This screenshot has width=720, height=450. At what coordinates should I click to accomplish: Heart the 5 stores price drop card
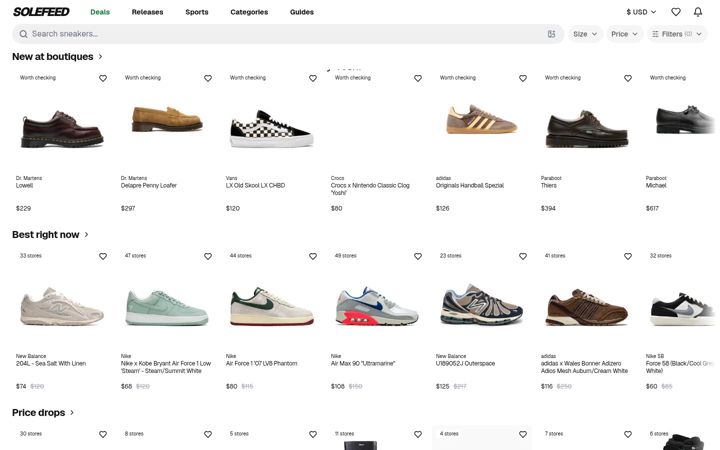pos(313,434)
